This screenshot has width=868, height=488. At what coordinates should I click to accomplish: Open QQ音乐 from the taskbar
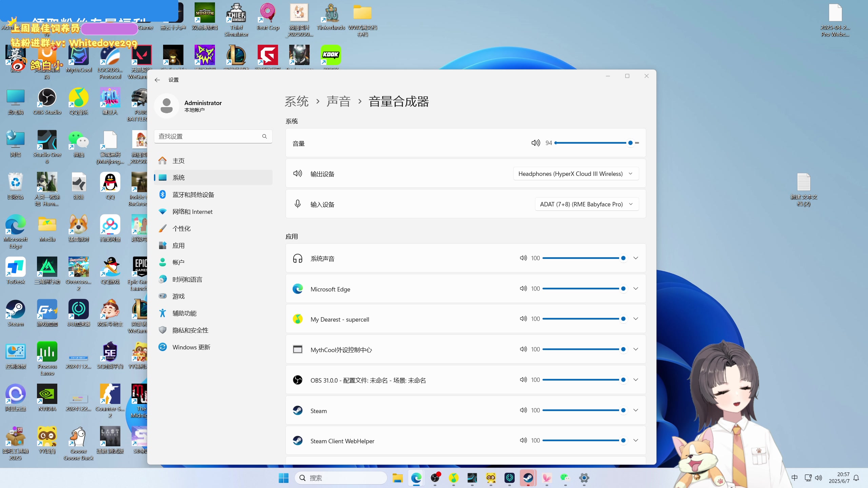click(x=454, y=478)
